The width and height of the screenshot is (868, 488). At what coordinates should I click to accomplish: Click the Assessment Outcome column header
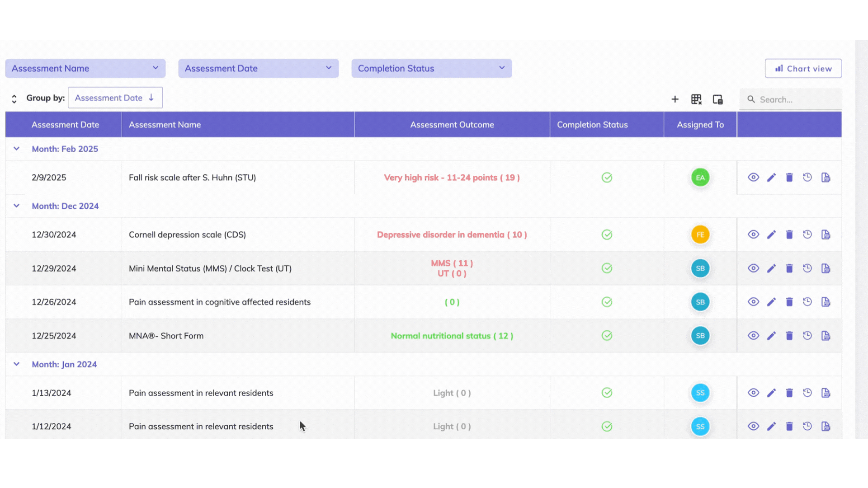click(x=452, y=125)
